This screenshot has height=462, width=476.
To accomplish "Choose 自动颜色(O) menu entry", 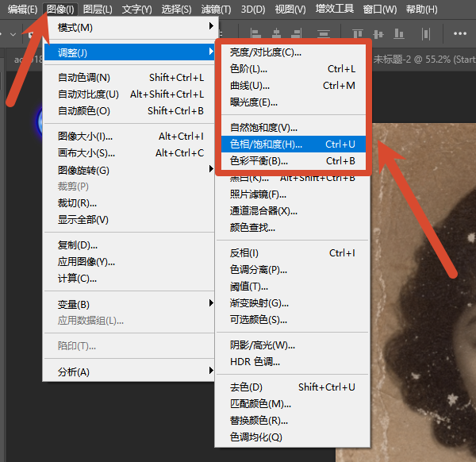I will pos(129,111).
